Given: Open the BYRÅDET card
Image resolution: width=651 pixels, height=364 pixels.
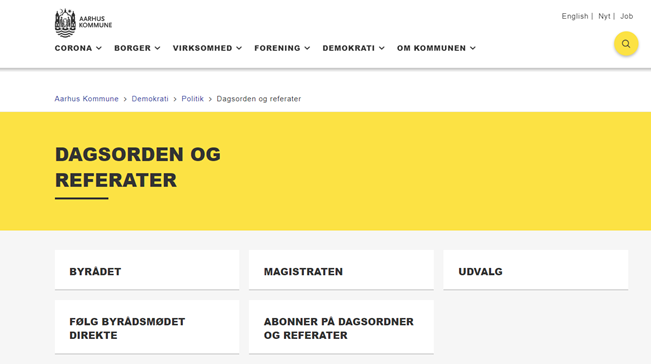Looking at the screenshot, I should [147, 270].
